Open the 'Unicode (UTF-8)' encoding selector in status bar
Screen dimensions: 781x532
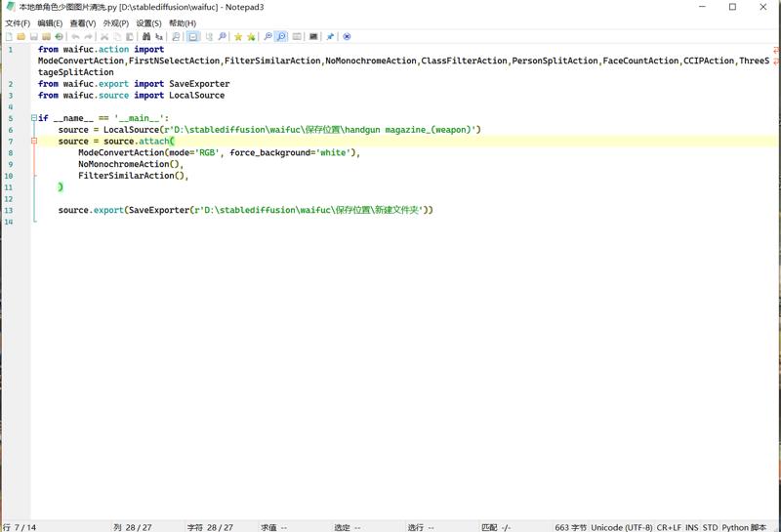coord(622,527)
